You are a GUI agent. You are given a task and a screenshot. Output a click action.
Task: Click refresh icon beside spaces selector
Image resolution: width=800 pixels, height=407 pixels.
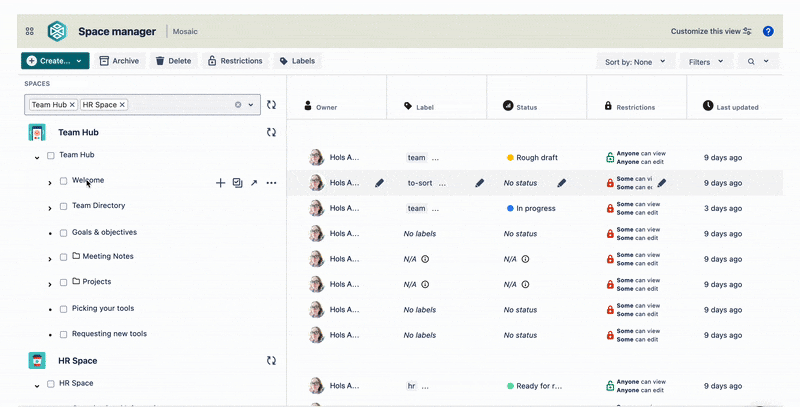click(271, 105)
